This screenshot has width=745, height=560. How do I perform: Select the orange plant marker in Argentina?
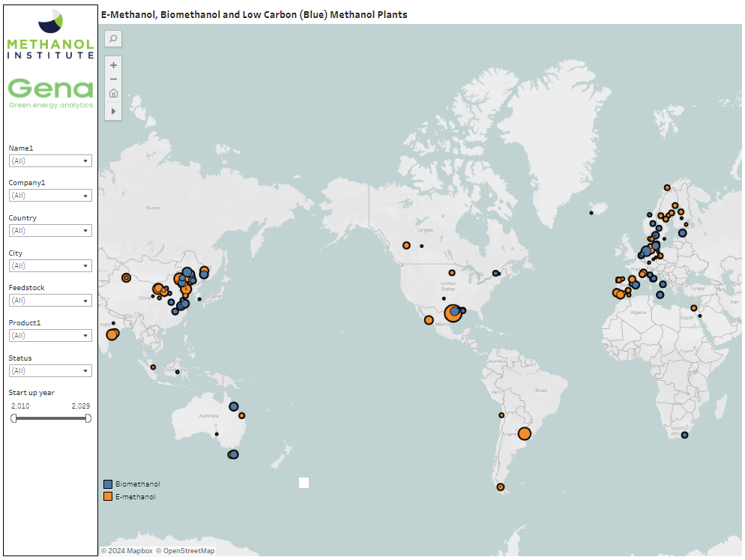[524, 433]
